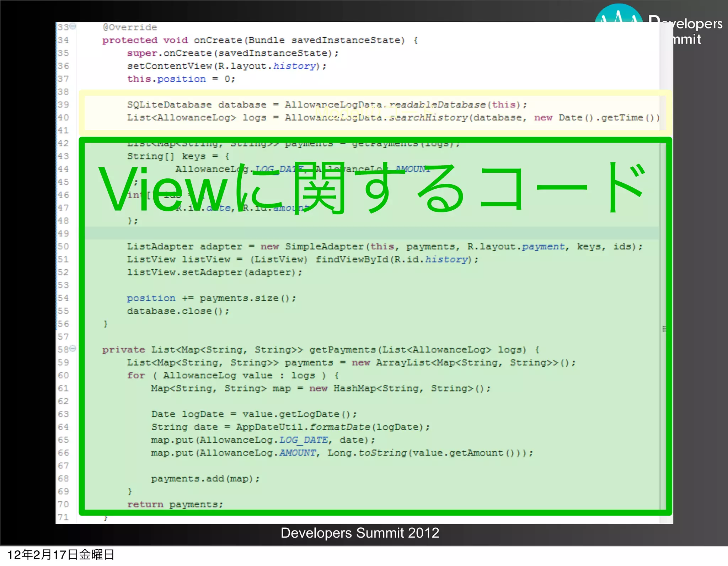Click 'listView.setAdapter(adapter);' line
This screenshot has width=728, height=566.
(x=215, y=273)
